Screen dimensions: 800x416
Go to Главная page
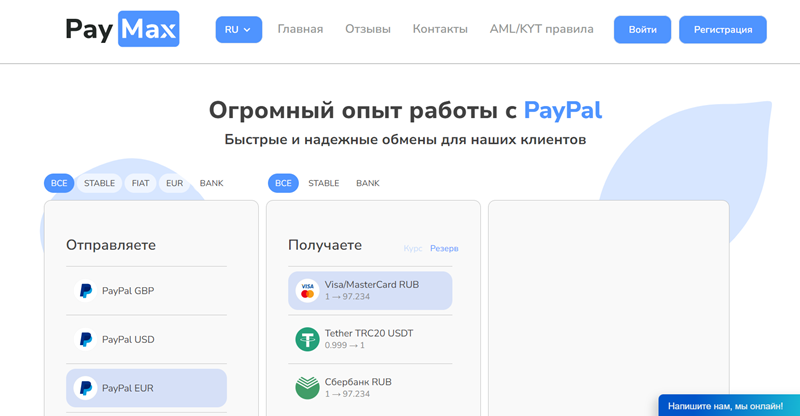[x=301, y=29]
